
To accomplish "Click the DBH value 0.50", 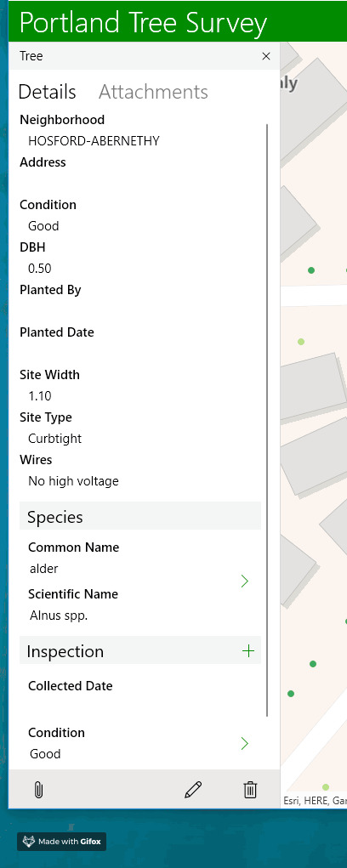I will click(40, 269).
